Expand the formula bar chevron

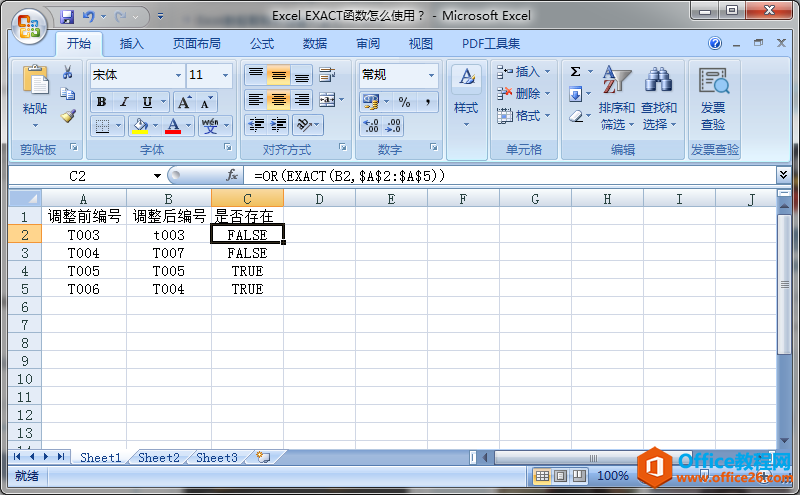pos(783,175)
